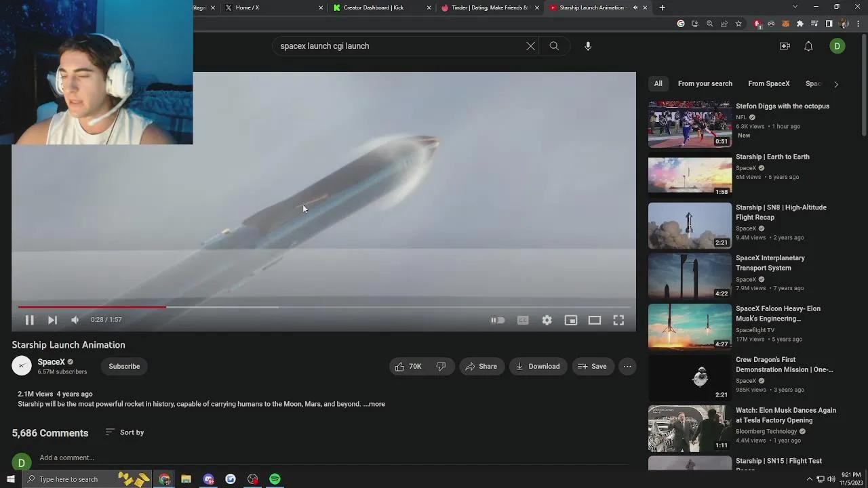Image resolution: width=868 pixels, height=488 pixels.
Task: Open more actions three-dot menu
Action: [x=627, y=366]
